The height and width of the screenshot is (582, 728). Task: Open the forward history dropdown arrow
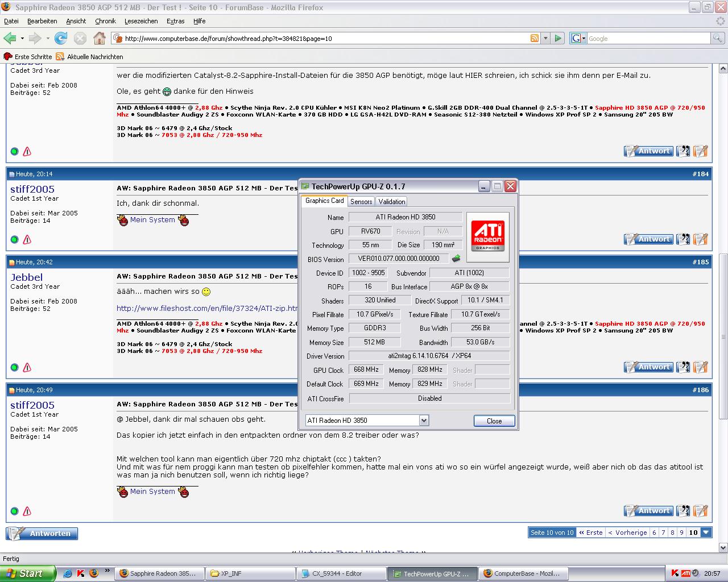click(47, 39)
